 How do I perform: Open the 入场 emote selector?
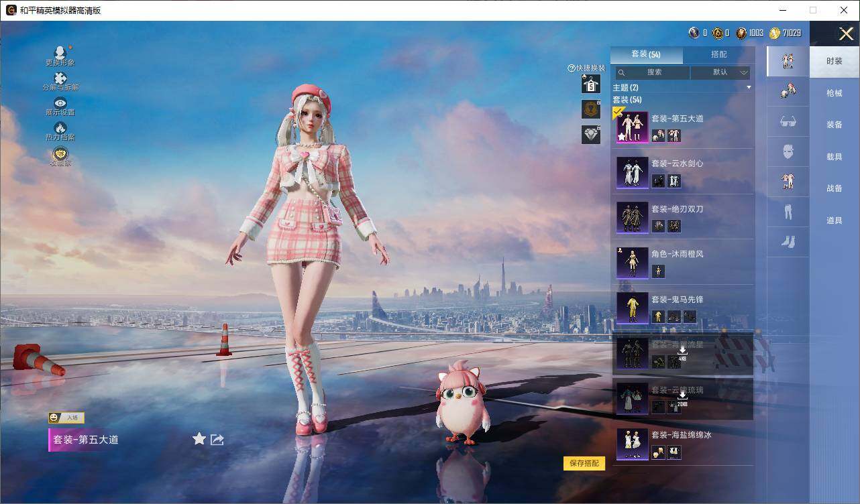(x=66, y=418)
